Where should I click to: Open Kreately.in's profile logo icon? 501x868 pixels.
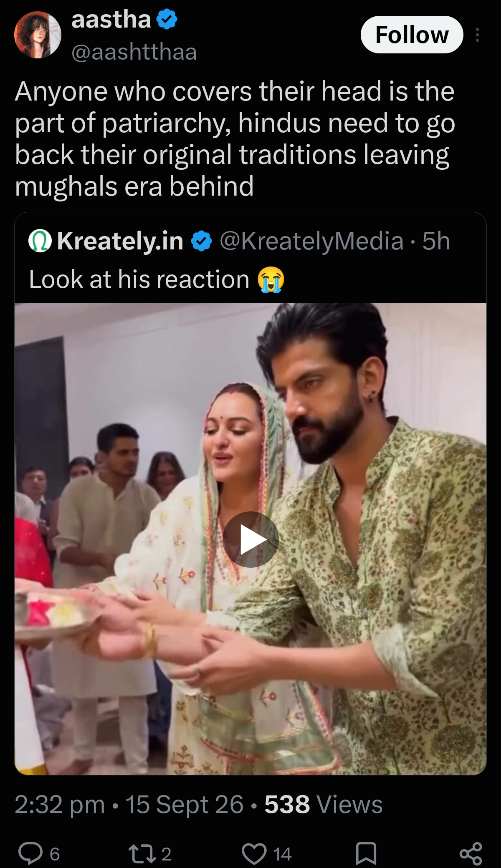pyautogui.click(x=40, y=241)
